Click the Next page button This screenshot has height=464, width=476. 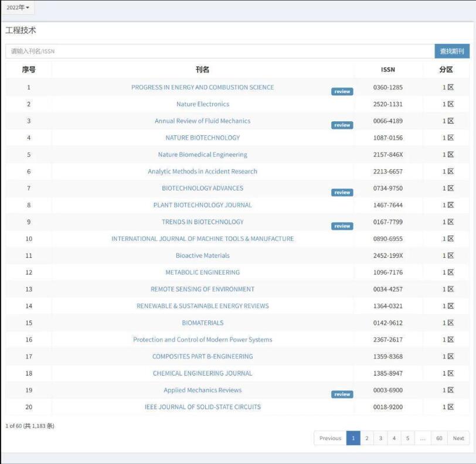click(458, 438)
